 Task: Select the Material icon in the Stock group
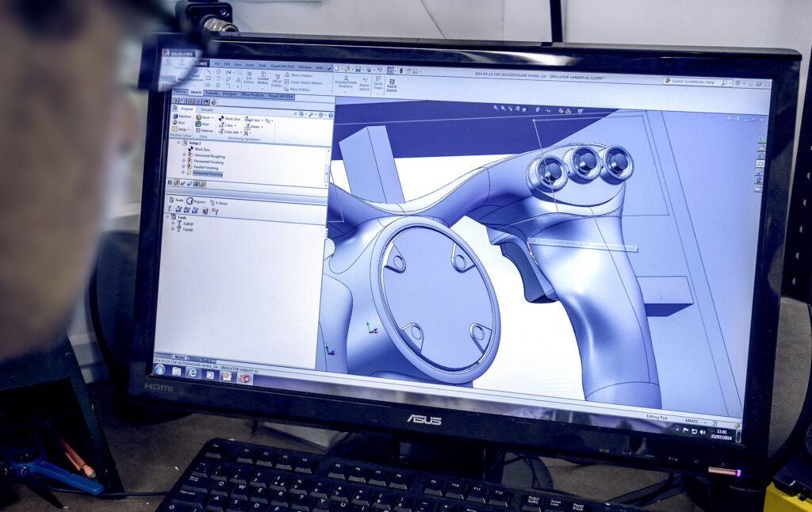tap(198, 131)
